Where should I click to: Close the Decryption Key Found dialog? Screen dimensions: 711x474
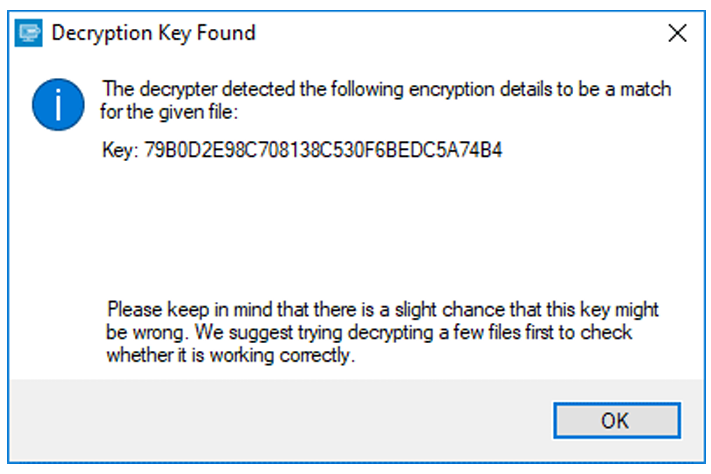click(677, 33)
